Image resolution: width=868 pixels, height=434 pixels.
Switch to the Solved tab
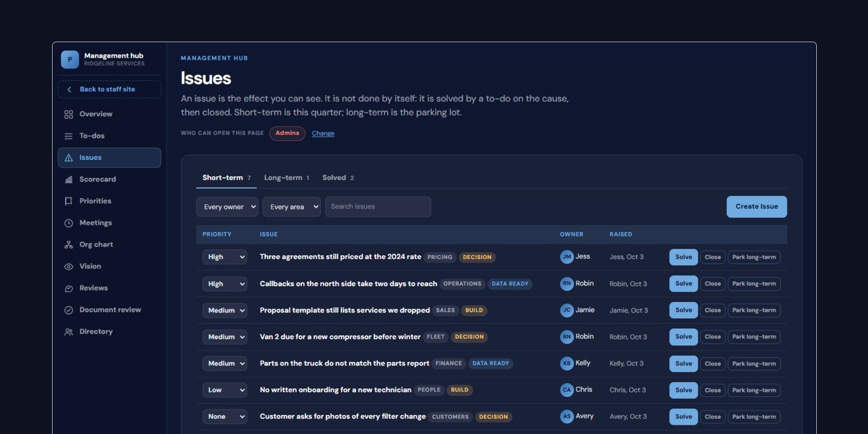coord(338,178)
